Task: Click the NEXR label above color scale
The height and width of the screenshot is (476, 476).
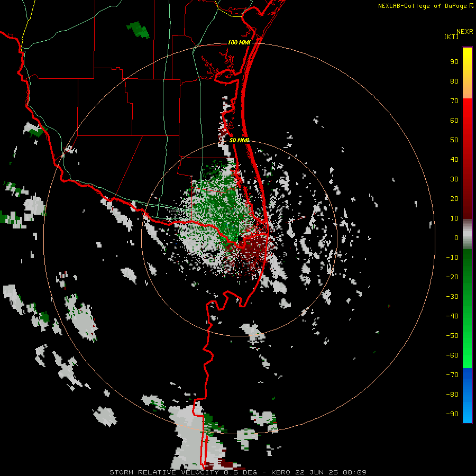Action: click(x=464, y=32)
